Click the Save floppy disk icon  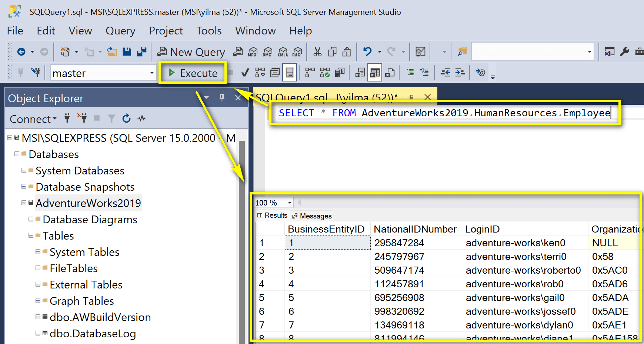point(127,51)
